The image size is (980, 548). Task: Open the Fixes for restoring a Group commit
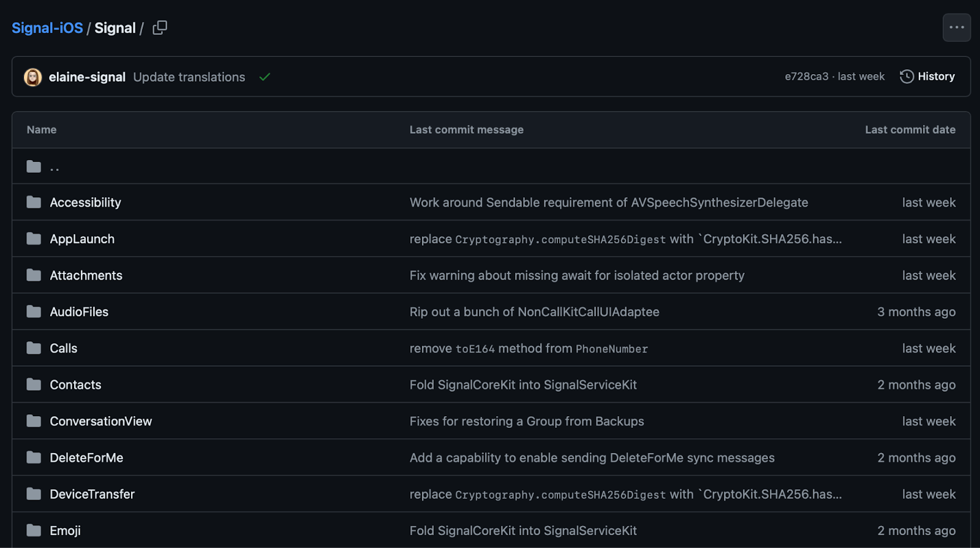coord(526,421)
